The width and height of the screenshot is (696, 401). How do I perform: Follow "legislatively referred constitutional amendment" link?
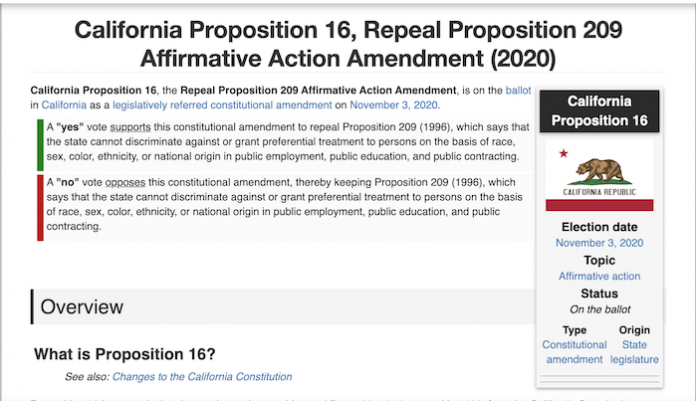coord(222,105)
